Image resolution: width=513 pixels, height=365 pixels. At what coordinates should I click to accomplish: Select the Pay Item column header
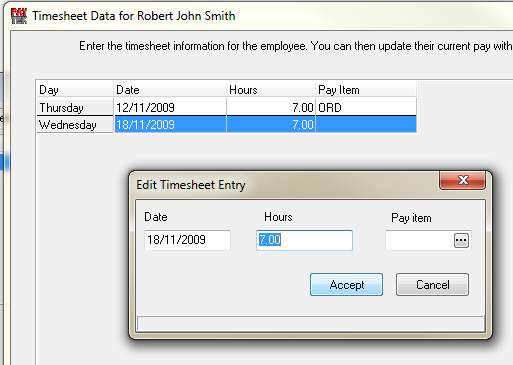coord(366,90)
